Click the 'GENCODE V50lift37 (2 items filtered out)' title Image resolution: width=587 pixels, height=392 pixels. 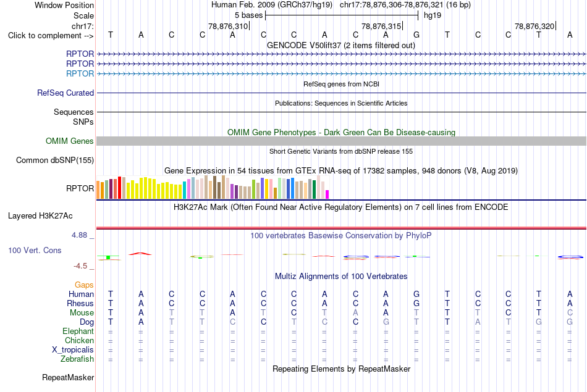(341, 46)
